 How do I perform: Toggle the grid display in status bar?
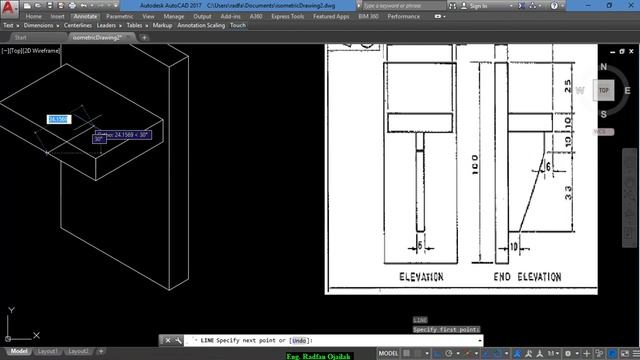tap(406, 353)
